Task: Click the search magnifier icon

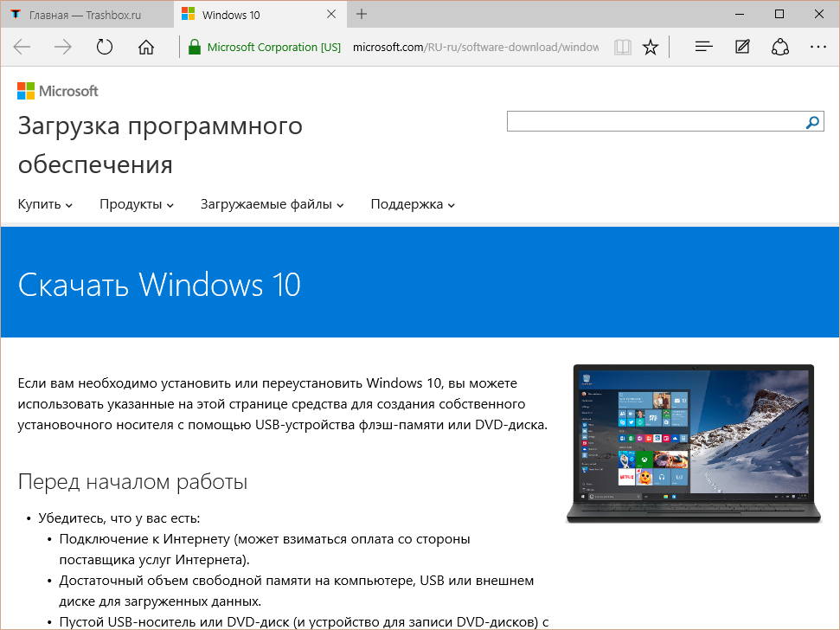Action: [812, 123]
